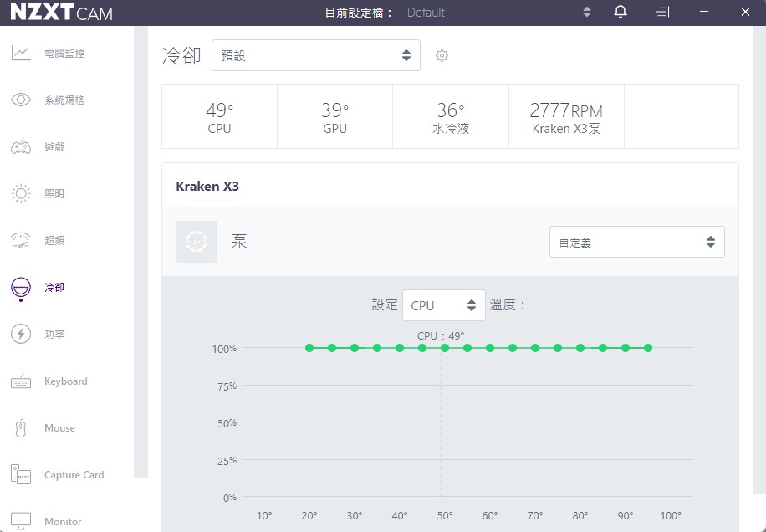Click the 冷卻 page title

[x=181, y=55]
